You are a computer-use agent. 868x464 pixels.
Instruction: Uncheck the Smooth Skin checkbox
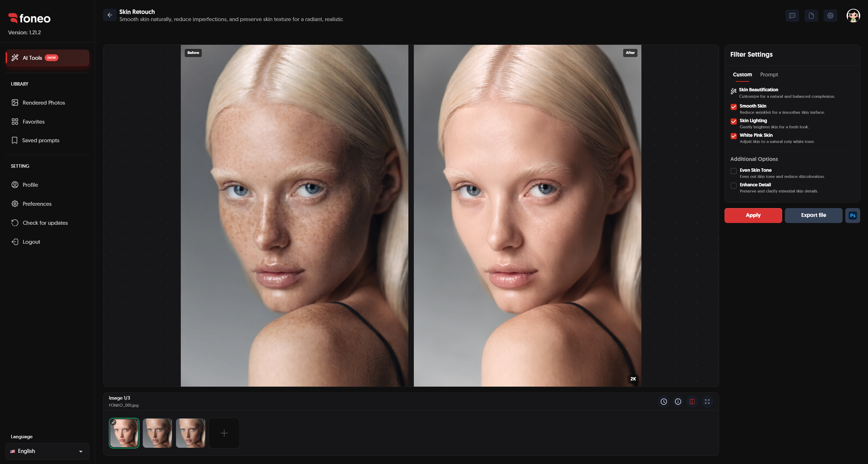coord(733,107)
